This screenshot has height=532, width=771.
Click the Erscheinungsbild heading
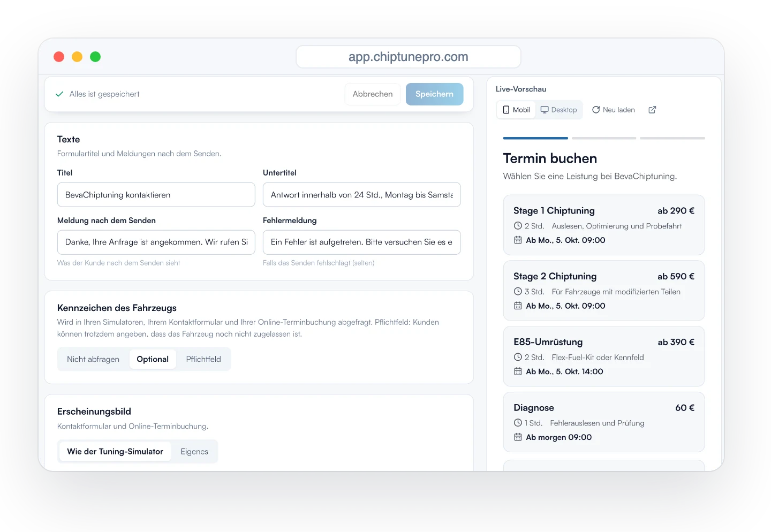[x=94, y=412]
